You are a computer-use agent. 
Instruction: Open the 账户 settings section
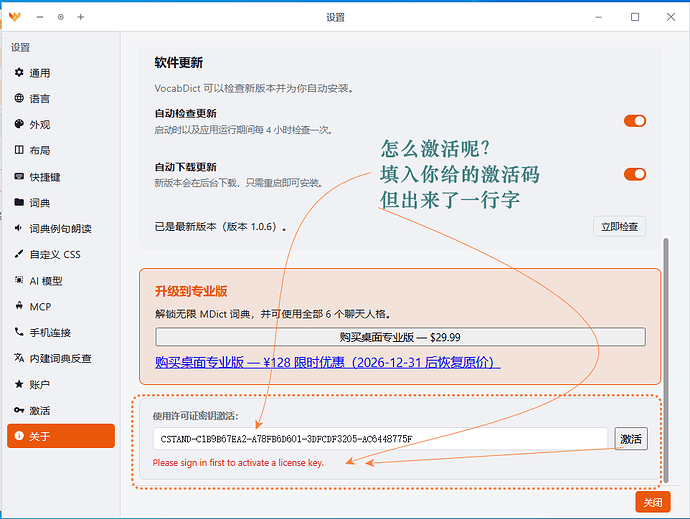coord(61,384)
